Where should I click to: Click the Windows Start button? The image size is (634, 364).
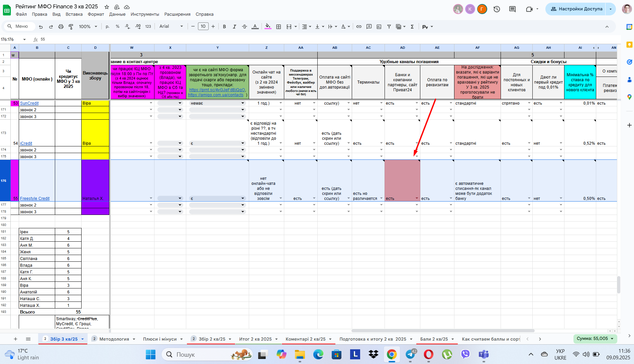click(x=150, y=355)
